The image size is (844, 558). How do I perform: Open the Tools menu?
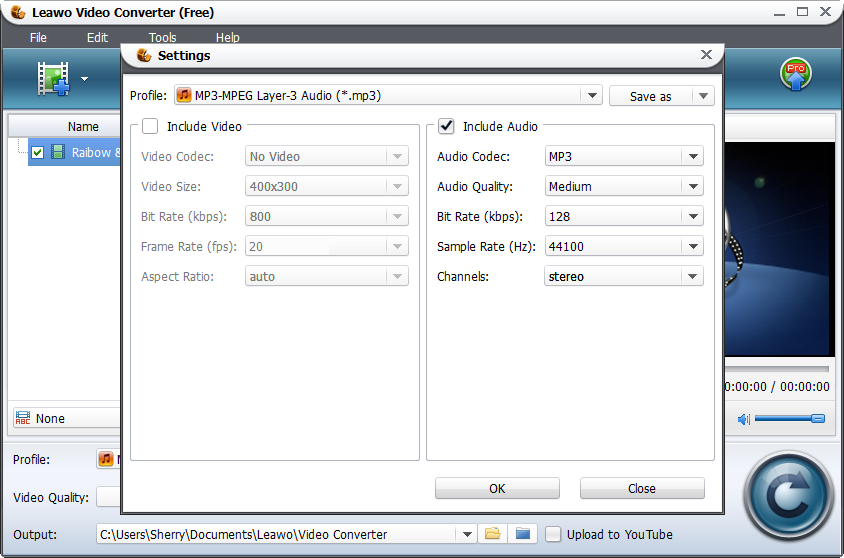[x=163, y=38]
